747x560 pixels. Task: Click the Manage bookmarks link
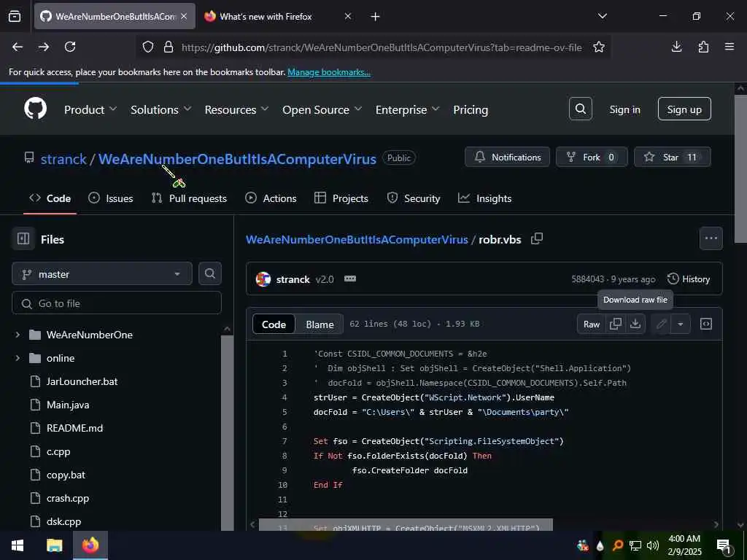[329, 72]
